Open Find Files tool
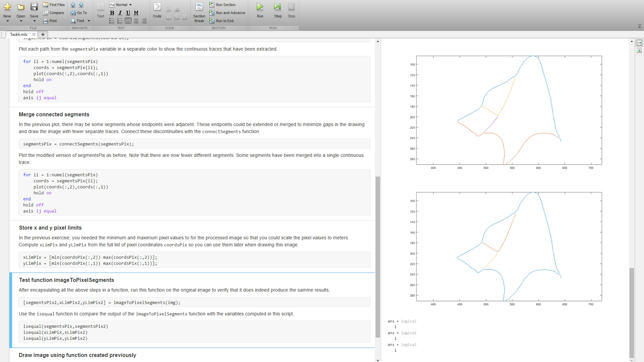 pyautogui.click(x=54, y=5)
